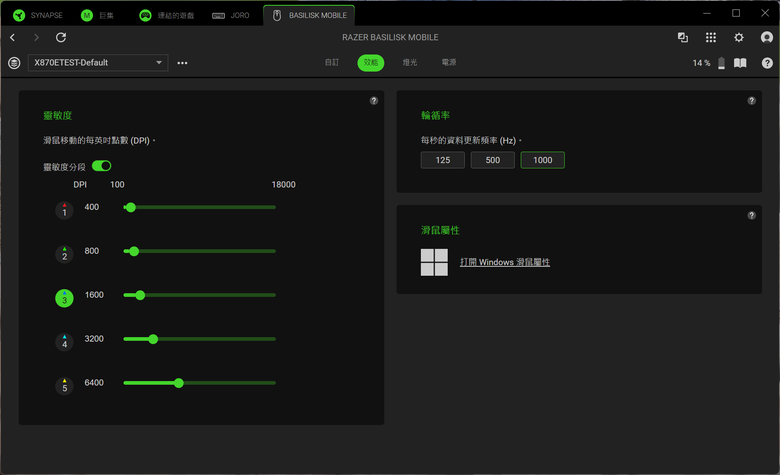Select DPI stage 4
780x475 pixels.
[x=64, y=342]
